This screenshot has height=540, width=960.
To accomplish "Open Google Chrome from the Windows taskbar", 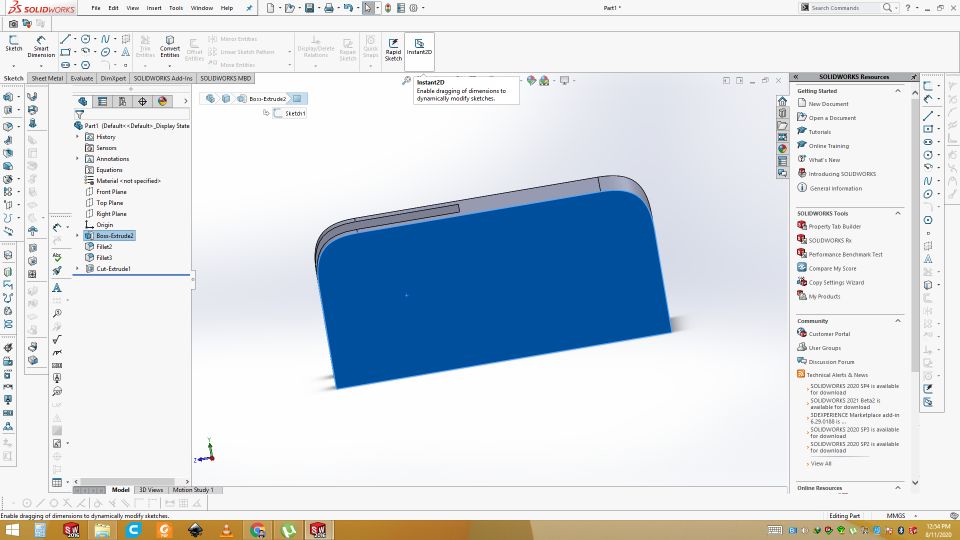I will (257, 530).
